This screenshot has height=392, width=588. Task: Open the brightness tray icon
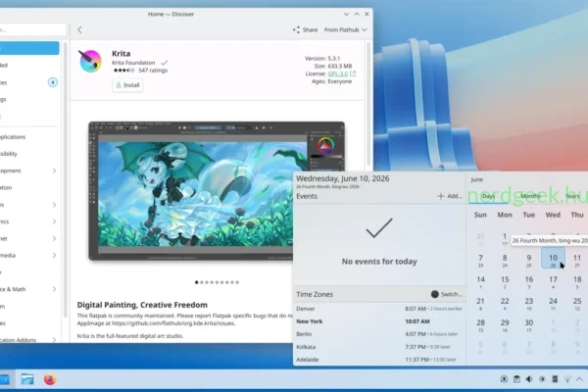click(x=542, y=379)
